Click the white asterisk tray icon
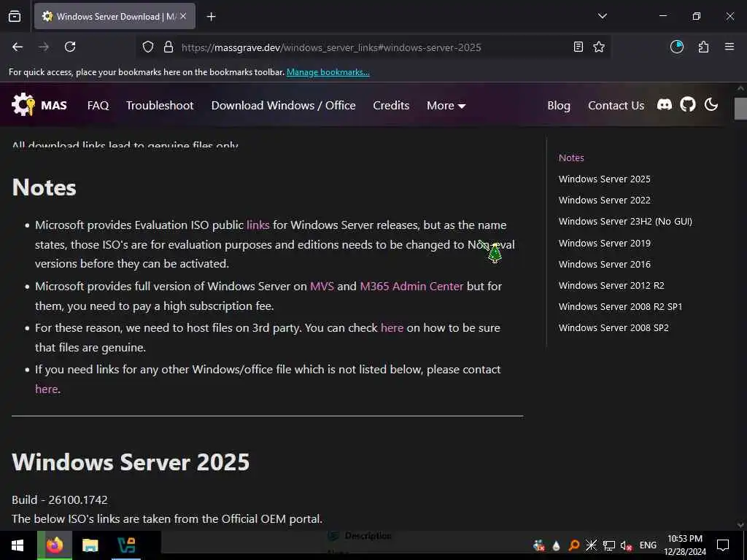The height and width of the screenshot is (560, 747). pyautogui.click(x=591, y=545)
